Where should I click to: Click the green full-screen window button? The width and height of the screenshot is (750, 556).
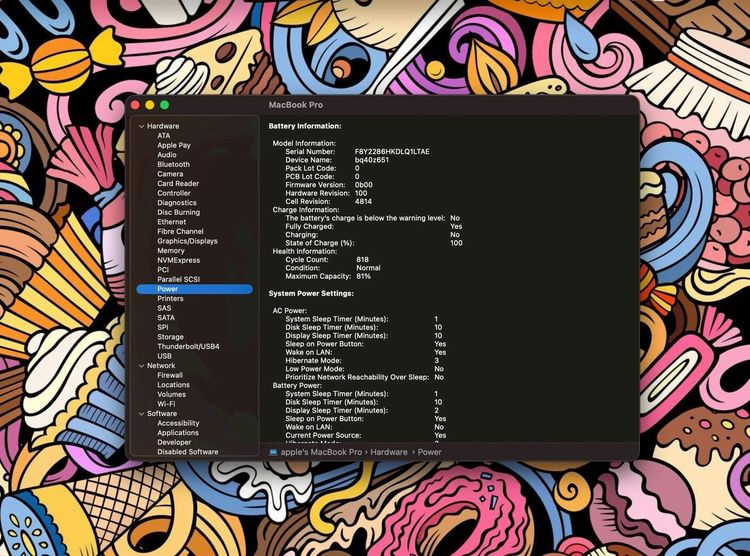[164, 105]
